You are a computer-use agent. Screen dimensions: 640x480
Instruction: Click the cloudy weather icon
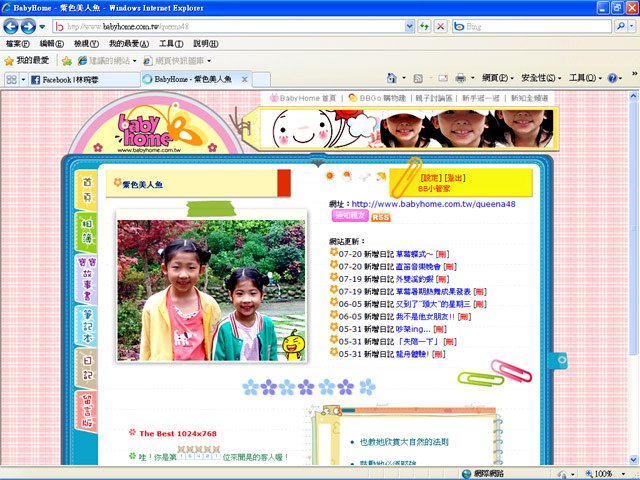(x=364, y=176)
